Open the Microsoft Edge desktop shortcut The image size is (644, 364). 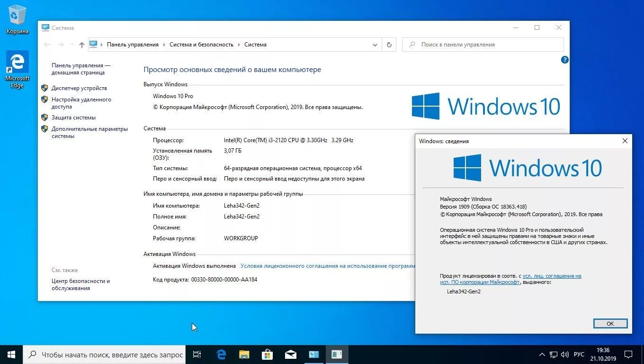17,70
